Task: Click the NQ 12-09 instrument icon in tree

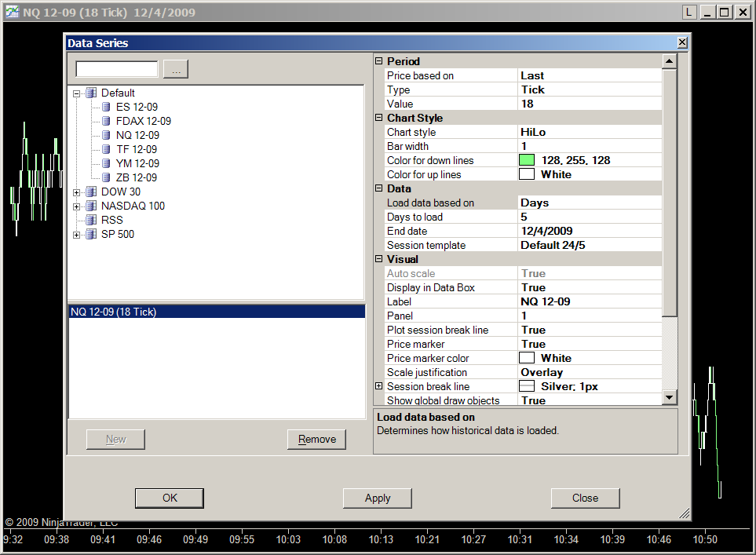Action: (x=106, y=135)
